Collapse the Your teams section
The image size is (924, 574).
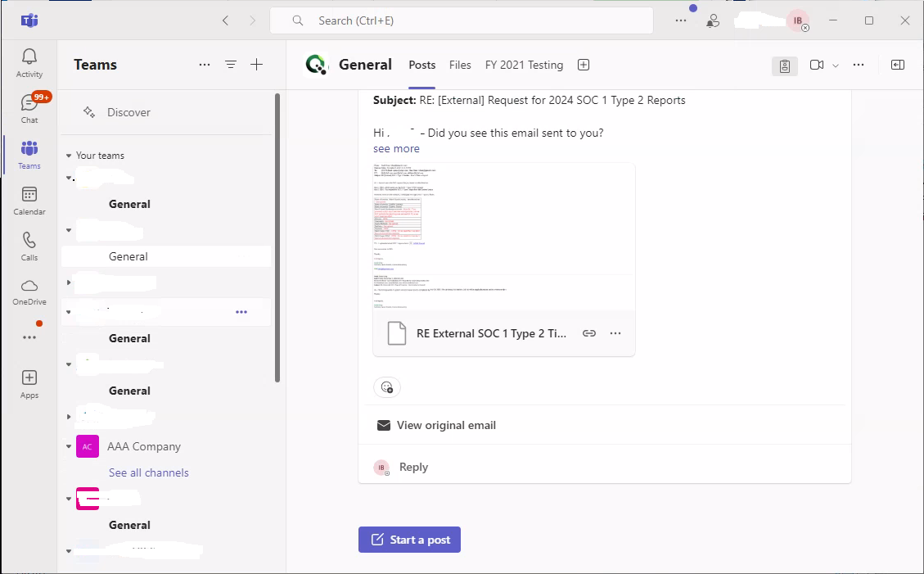[69, 156]
